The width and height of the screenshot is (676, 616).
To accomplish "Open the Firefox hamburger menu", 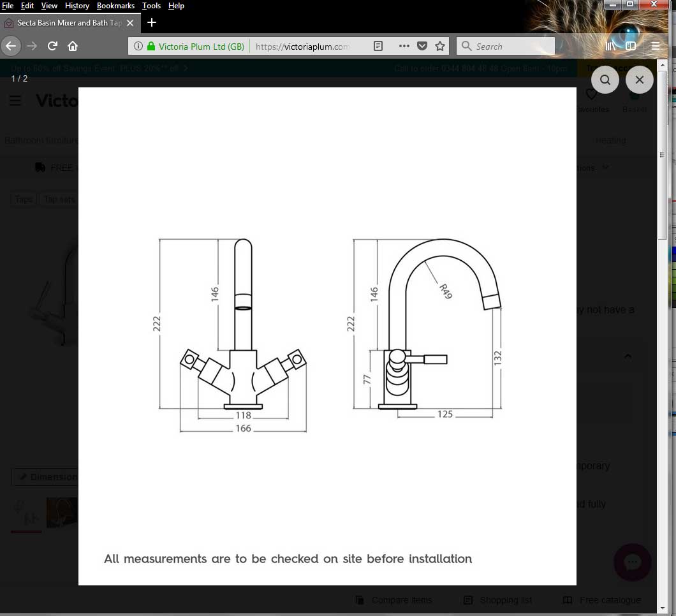I will (x=655, y=46).
